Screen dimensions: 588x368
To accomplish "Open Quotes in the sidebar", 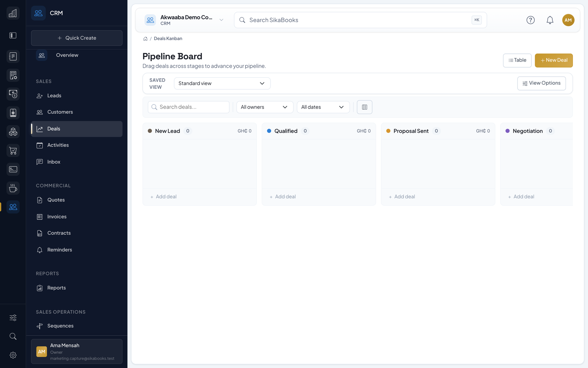I will [x=77, y=200].
